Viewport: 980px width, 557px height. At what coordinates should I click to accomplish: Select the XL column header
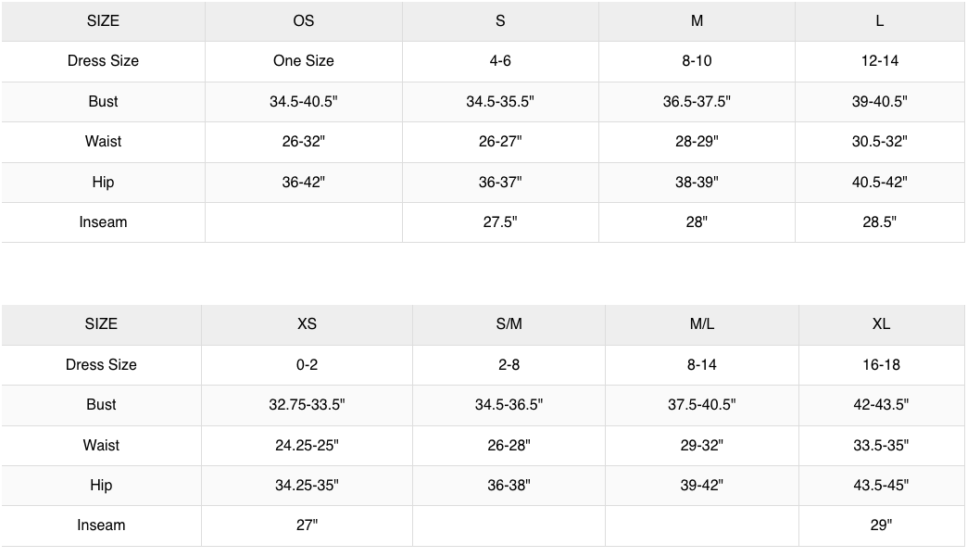click(x=881, y=324)
